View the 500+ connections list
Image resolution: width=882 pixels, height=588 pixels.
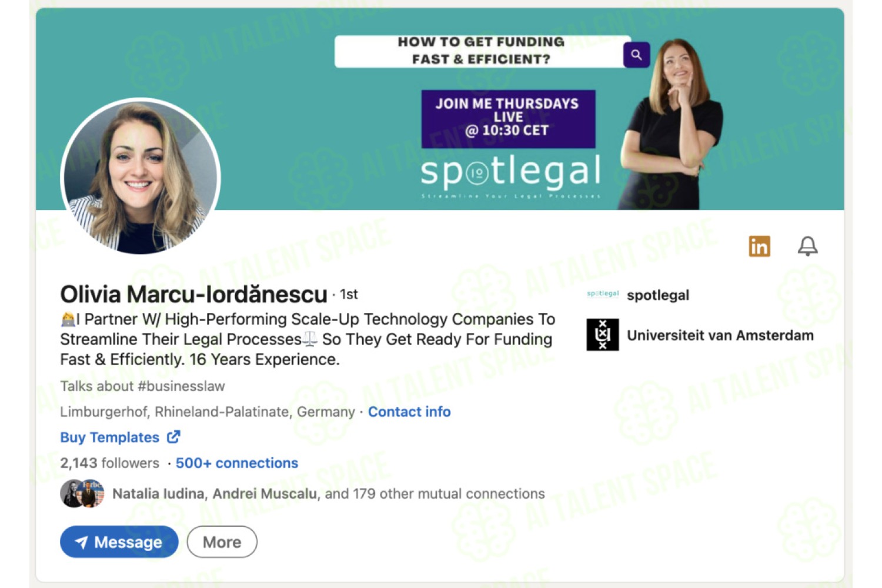pos(237,463)
